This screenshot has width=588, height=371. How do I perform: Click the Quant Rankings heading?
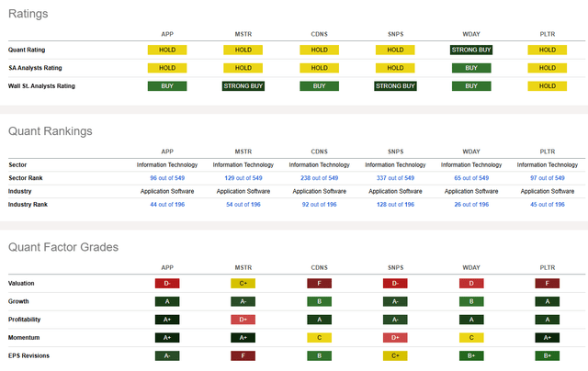(51, 131)
